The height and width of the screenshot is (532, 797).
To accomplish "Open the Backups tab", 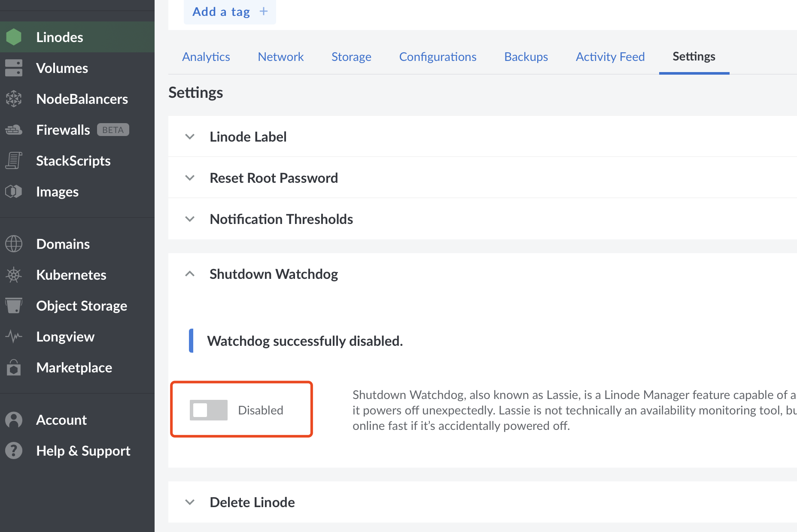I will (526, 57).
